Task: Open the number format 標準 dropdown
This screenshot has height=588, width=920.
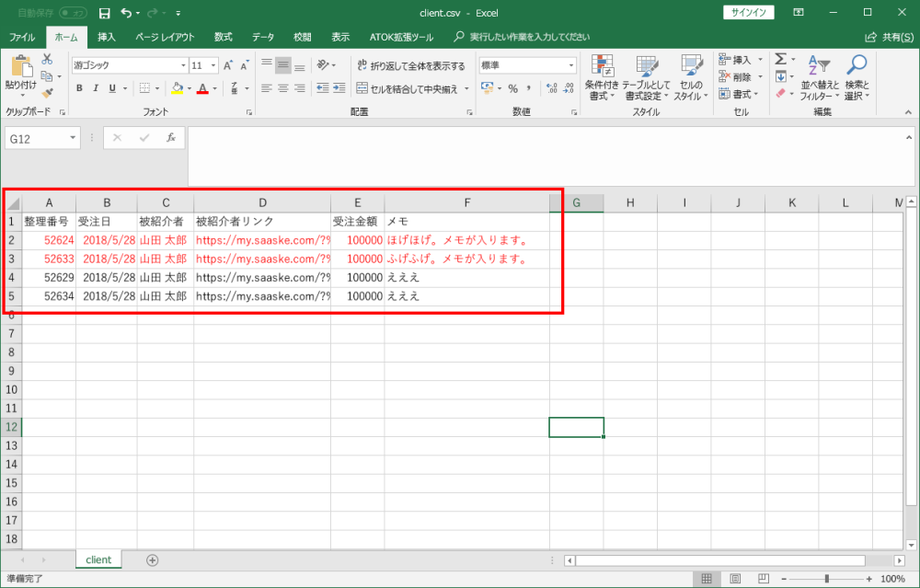Action: tap(570, 65)
